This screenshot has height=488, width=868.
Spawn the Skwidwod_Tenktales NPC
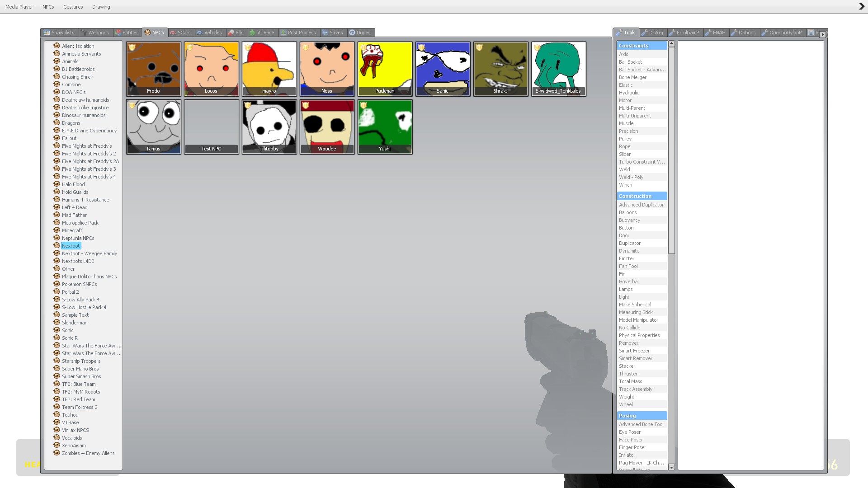[x=559, y=69]
